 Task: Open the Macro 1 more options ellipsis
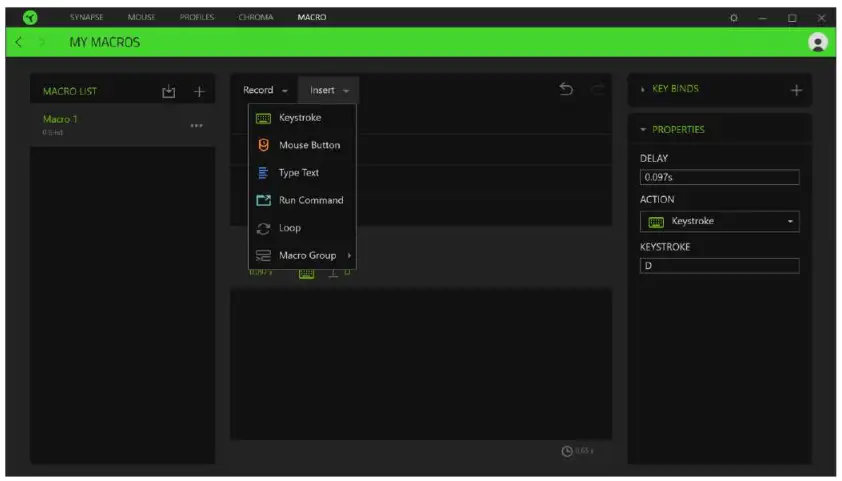[x=197, y=126]
